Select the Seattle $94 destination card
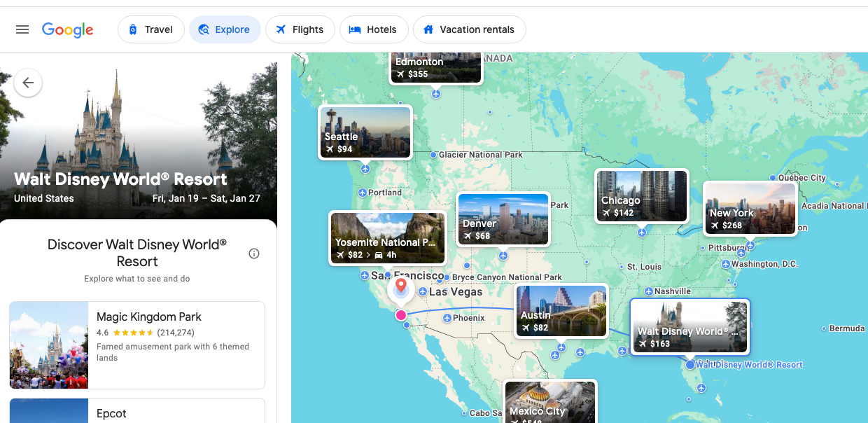Screen dimensions: 868x423 (x=365, y=132)
